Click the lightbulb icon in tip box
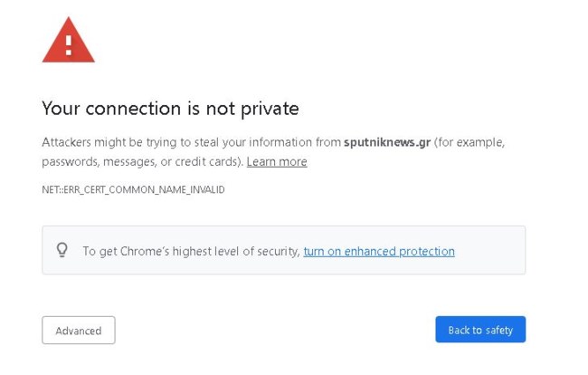 pyautogui.click(x=62, y=250)
